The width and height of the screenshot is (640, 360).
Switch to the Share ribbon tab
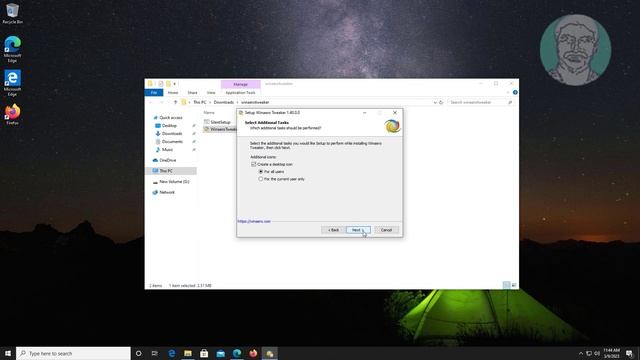pos(192,93)
